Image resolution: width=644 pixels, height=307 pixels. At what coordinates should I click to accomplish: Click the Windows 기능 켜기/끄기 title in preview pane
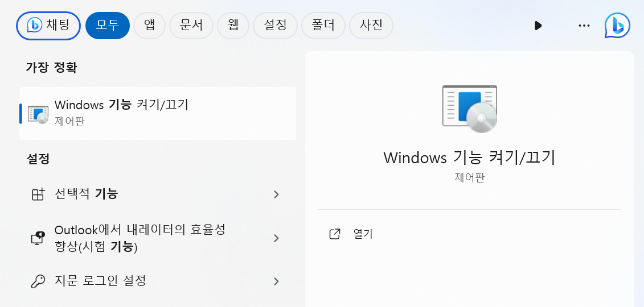(469, 158)
